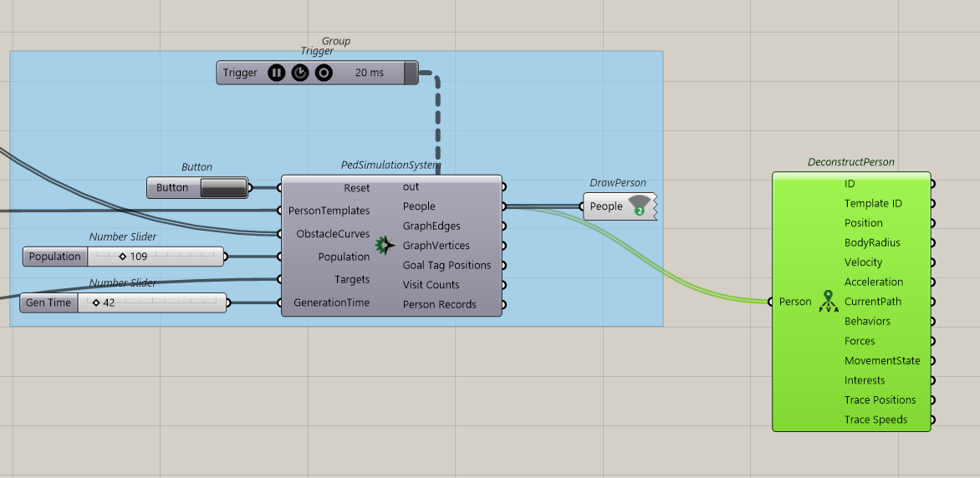The width and height of the screenshot is (980, 478).
Task: Click the Template ID output
Action: [x=873, y=203]
